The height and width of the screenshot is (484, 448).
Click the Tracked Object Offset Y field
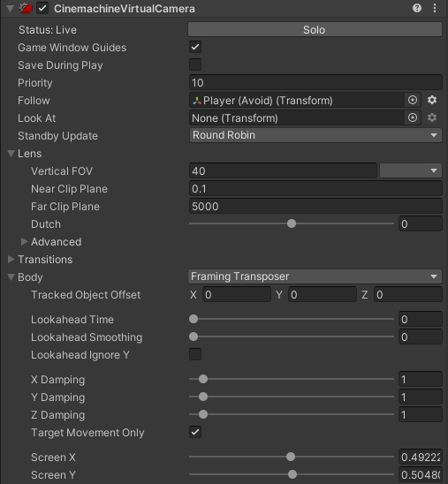pyautogui.click(x=323, y=294)
